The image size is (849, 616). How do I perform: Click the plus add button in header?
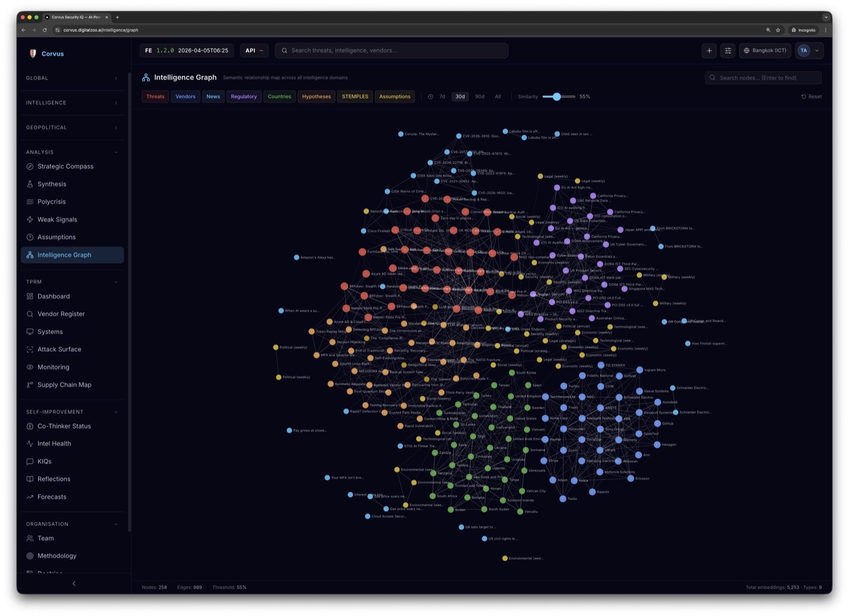[x=709, y=51]
